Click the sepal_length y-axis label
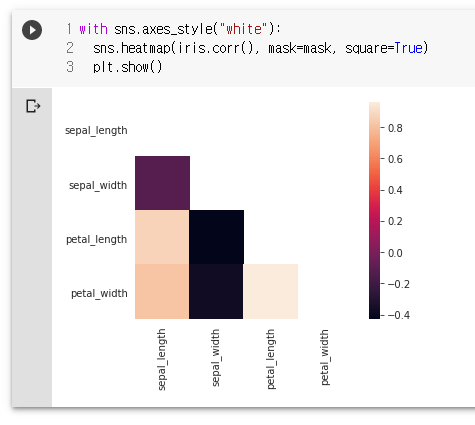Image resolution: width=475 pixels, height=425 pixels. pyautogui.click(x=96, y=130)
